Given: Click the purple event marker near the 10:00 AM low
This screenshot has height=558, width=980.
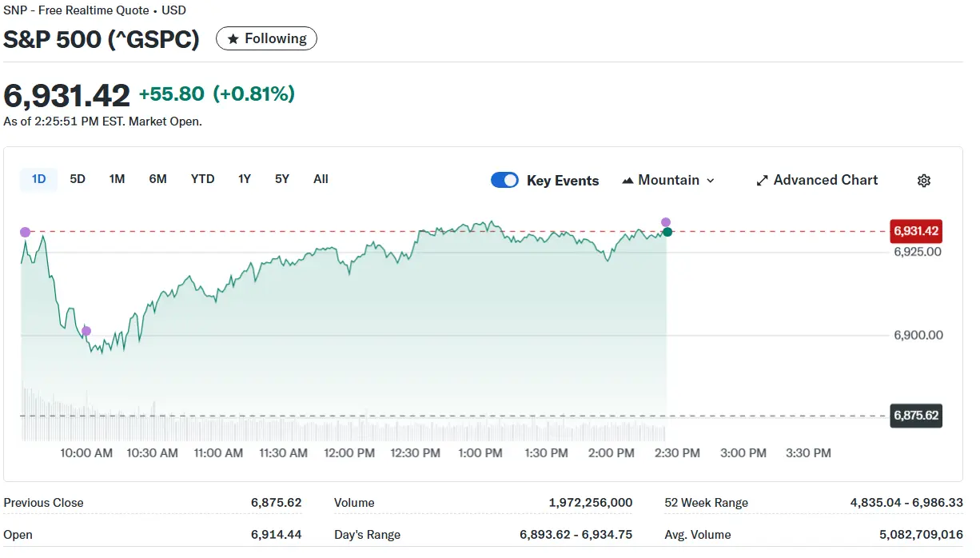Looking at the screenshot, I should tap(86, 331).
